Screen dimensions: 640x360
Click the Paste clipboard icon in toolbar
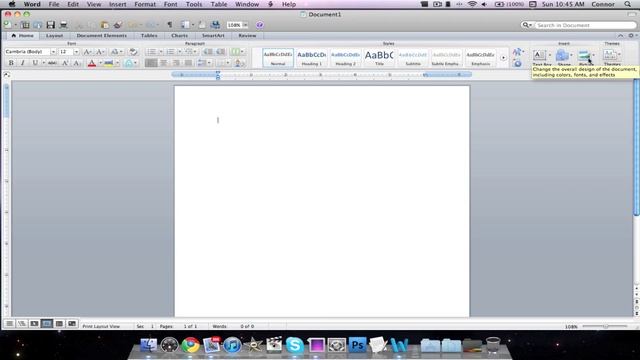105,25
